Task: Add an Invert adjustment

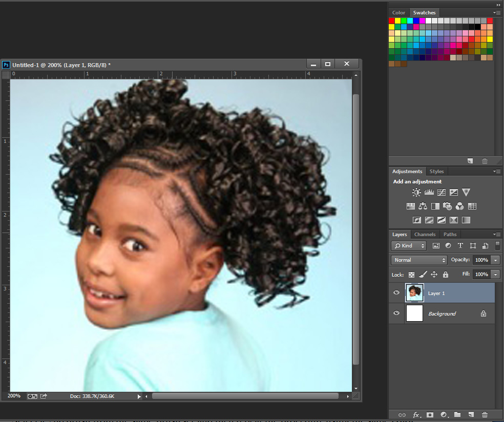Action: click(x=416, y=220)
